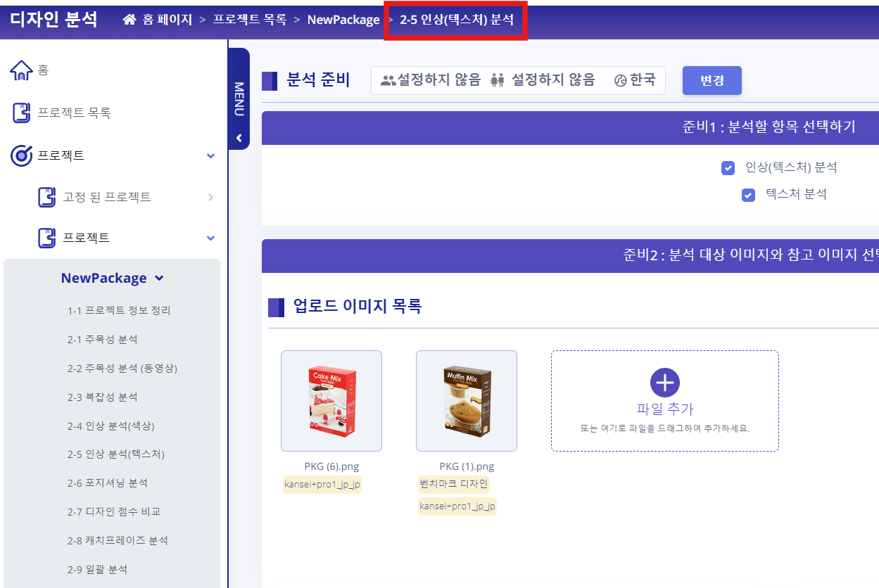This screenshot has height=588, width=879.
Task: Click the PKG (6).png file name
Action: [331, 466]
